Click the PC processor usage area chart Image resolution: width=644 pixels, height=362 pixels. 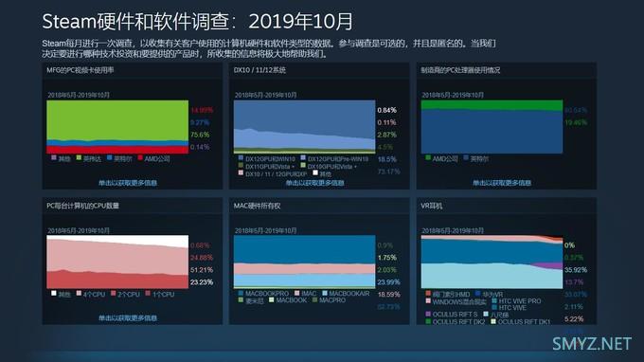tap(492, 127)
